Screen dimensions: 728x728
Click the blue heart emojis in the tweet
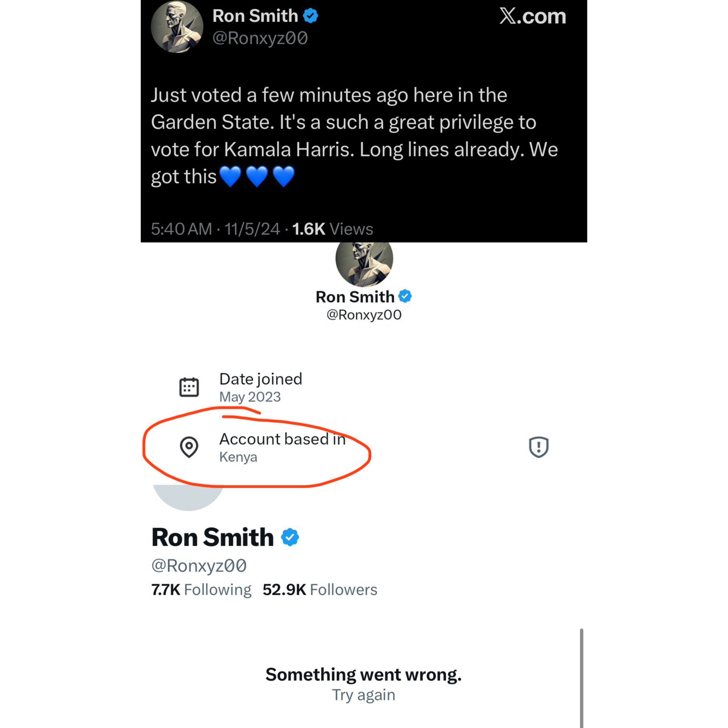click(x=257, y=176)
